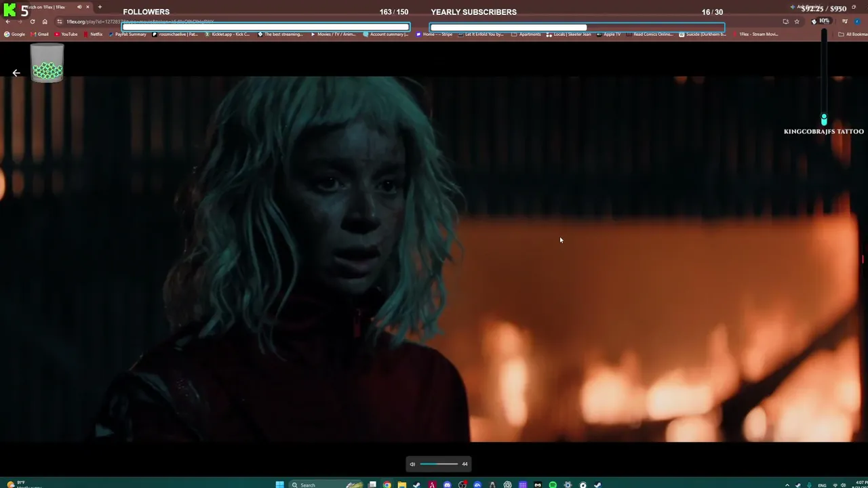
Task: Reload the 1Flex page
Action: [32, 22]
